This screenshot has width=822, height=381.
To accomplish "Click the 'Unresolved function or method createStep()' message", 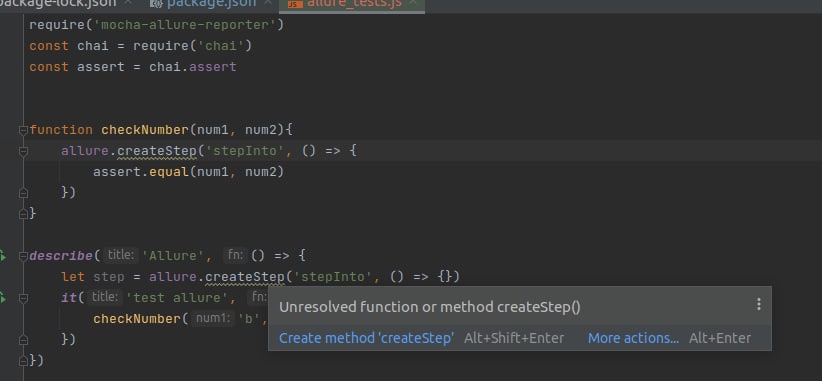I will (x=430, y=307).
